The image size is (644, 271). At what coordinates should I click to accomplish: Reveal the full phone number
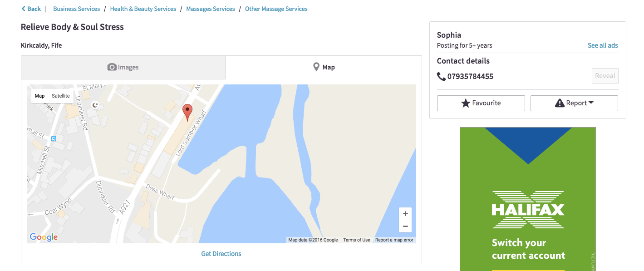605,76
